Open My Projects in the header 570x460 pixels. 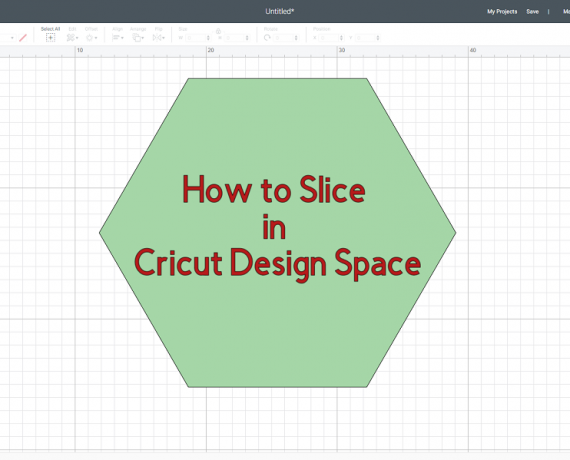click(x=502, y=12)
